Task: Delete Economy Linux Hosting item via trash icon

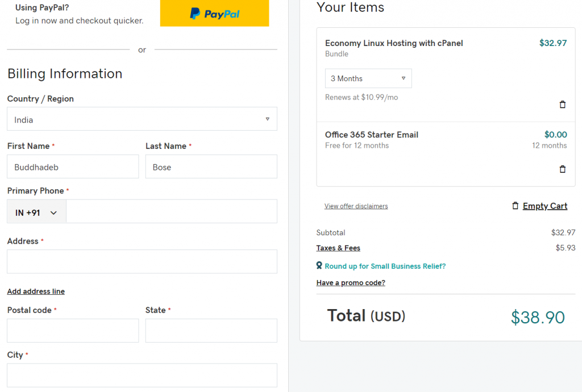Action: pyautogui.click(x=562, y=105)
